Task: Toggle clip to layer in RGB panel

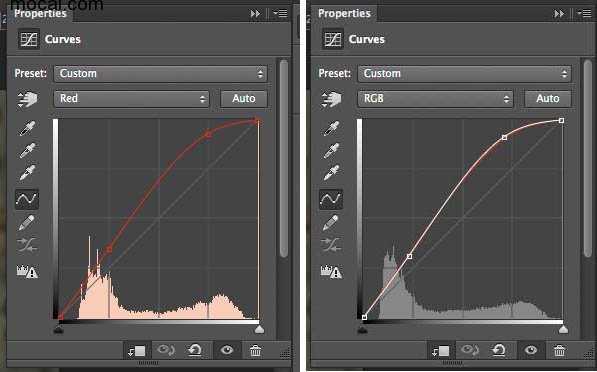Action: tap(441, 350)
